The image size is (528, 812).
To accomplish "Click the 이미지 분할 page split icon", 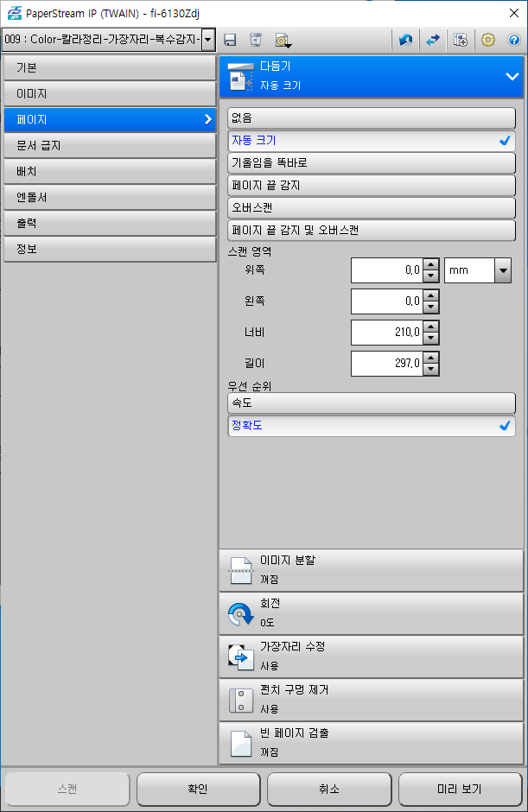I will [x=241, y=571].
